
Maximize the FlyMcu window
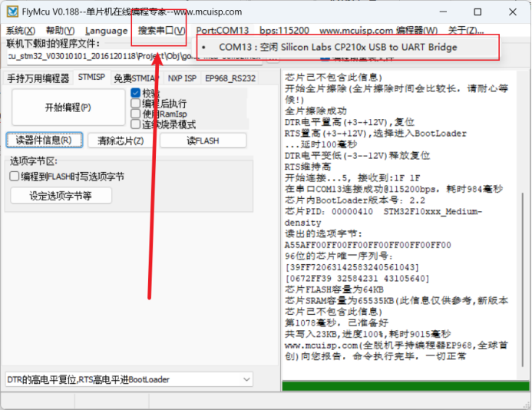click(x=477, y=12)
